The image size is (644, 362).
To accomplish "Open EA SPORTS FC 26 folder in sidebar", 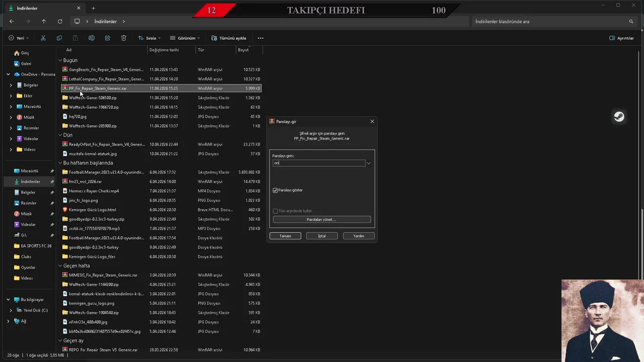I will 32,246.
